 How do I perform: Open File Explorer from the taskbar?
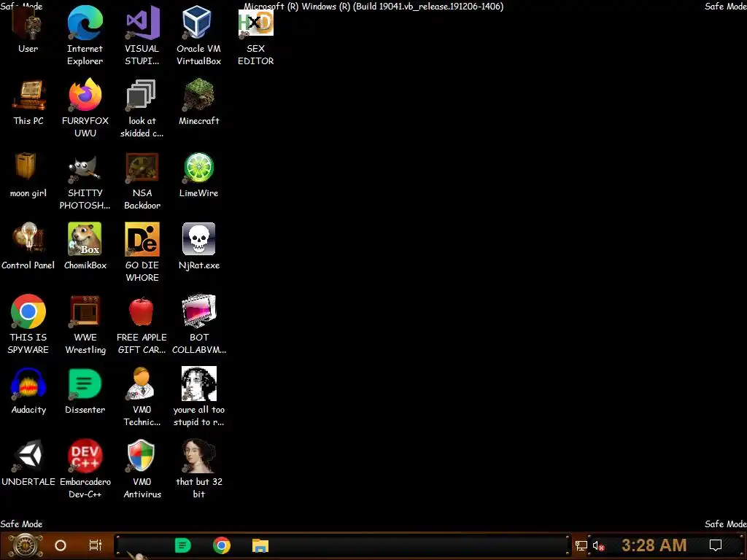260,545
